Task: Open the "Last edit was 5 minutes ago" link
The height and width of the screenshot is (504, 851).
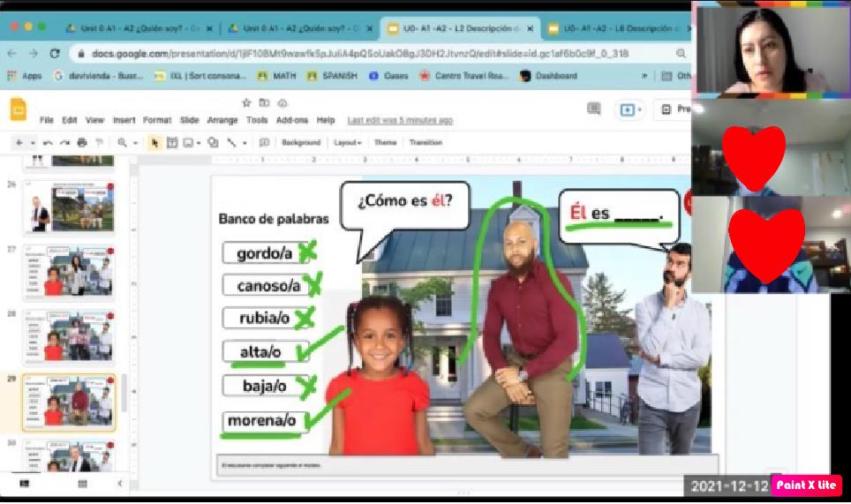Action: (x=400, y=120)
